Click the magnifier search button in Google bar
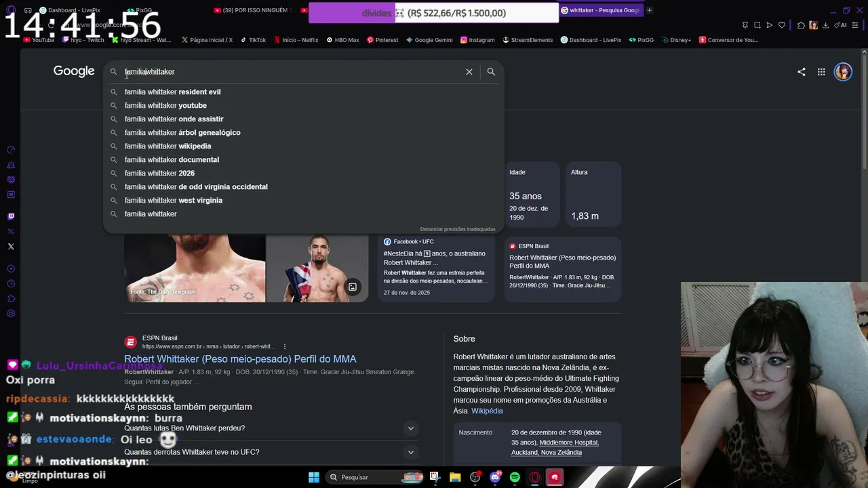This screenshot has width=868, height=488. 491,72
